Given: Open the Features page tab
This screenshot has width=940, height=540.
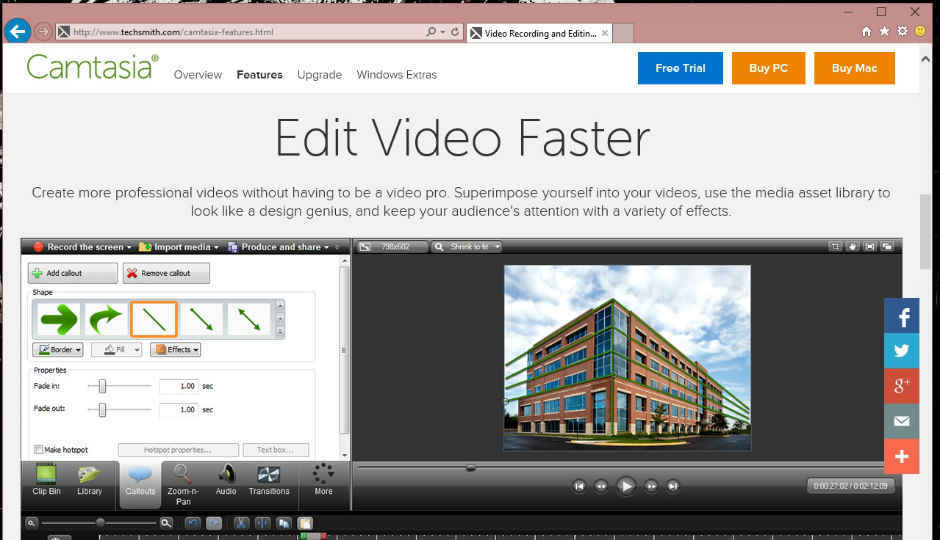Looking at the screenshot, I should tap(260, 75).
